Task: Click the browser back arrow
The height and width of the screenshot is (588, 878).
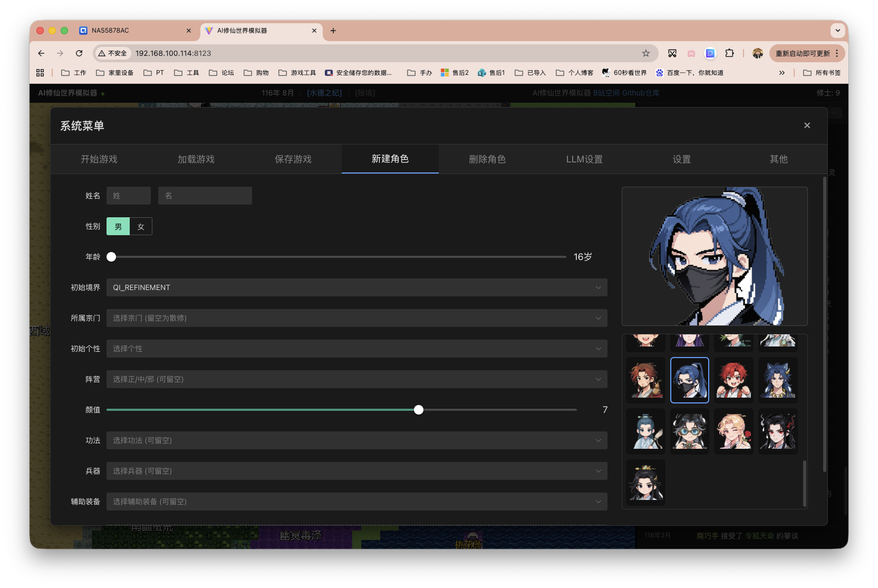Action: tap(41, 53)
